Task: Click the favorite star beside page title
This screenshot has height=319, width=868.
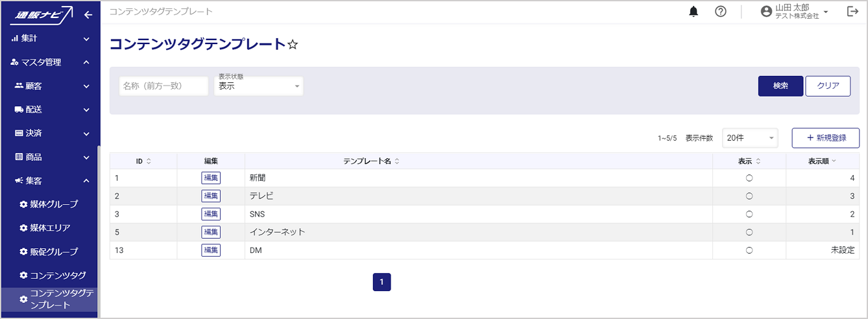Action: coord(293,45)
